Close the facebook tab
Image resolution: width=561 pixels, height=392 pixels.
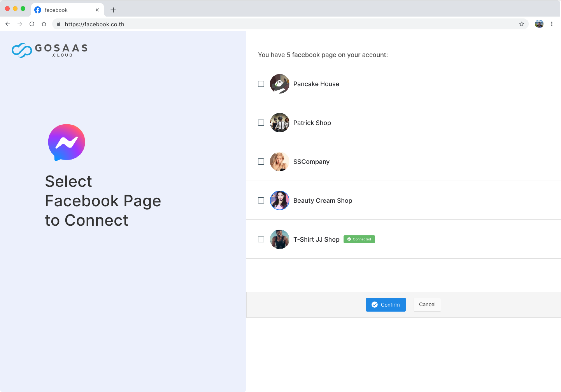[97, 10]
